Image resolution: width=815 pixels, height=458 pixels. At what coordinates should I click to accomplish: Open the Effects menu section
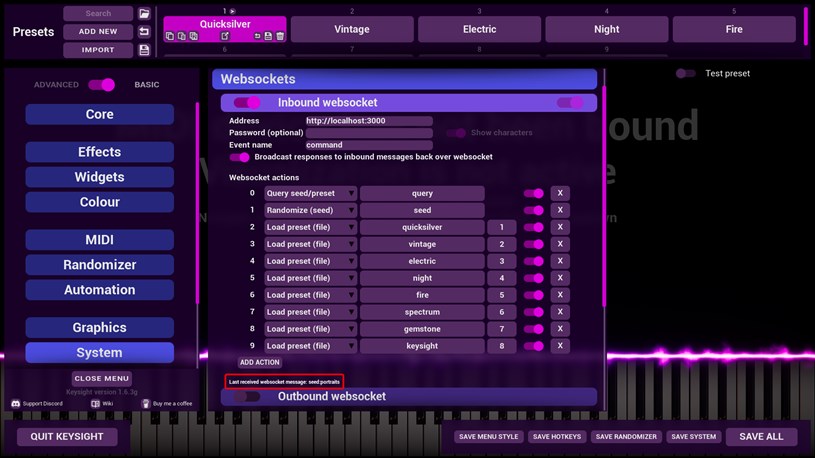[x=99, y=152]
